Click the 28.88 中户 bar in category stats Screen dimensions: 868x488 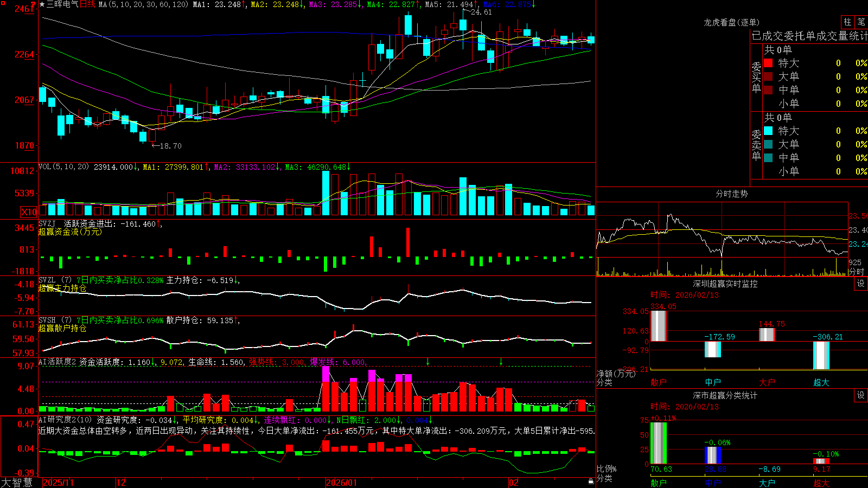(x=712, y=455)
